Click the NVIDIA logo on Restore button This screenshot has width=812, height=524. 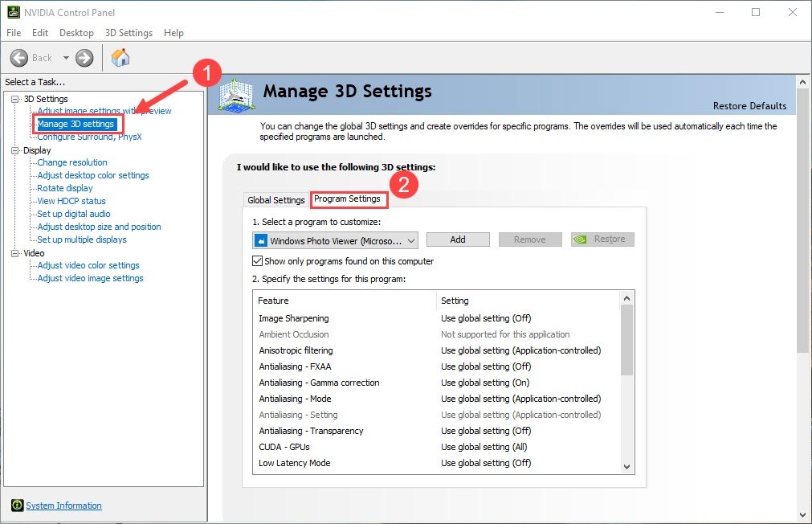(580, 239)
